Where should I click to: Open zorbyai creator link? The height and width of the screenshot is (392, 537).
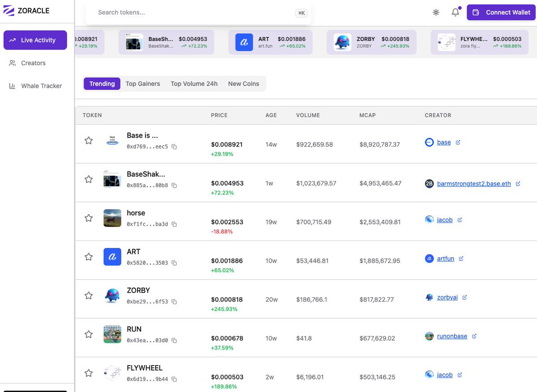[447, 297]
